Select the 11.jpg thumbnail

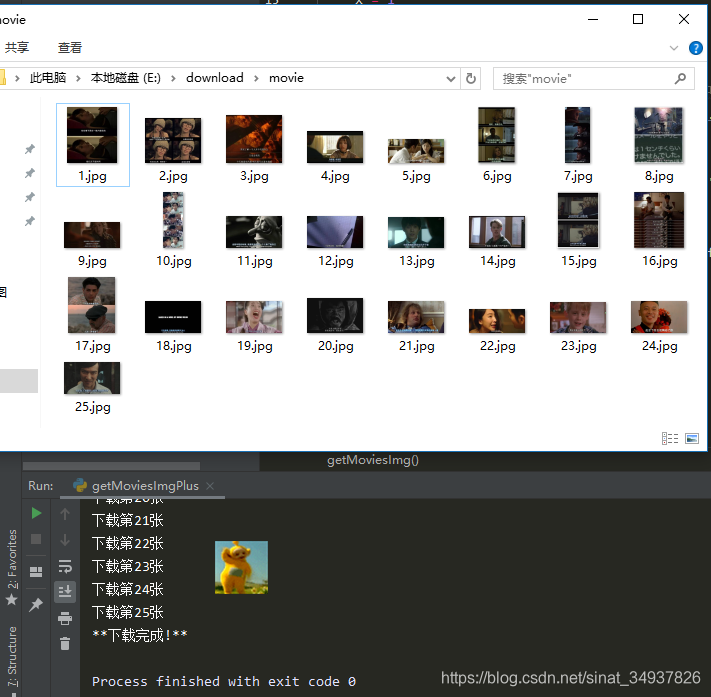click(x=254, y=232)
